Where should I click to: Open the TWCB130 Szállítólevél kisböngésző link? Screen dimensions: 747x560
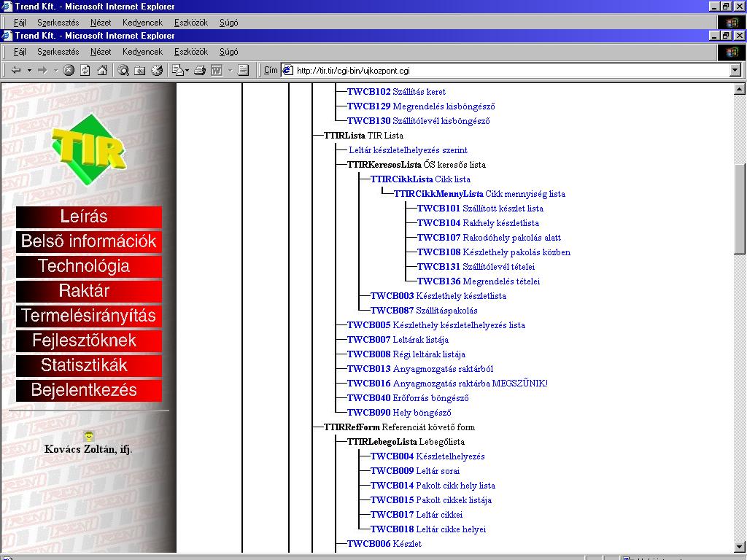tap(418, 121)
